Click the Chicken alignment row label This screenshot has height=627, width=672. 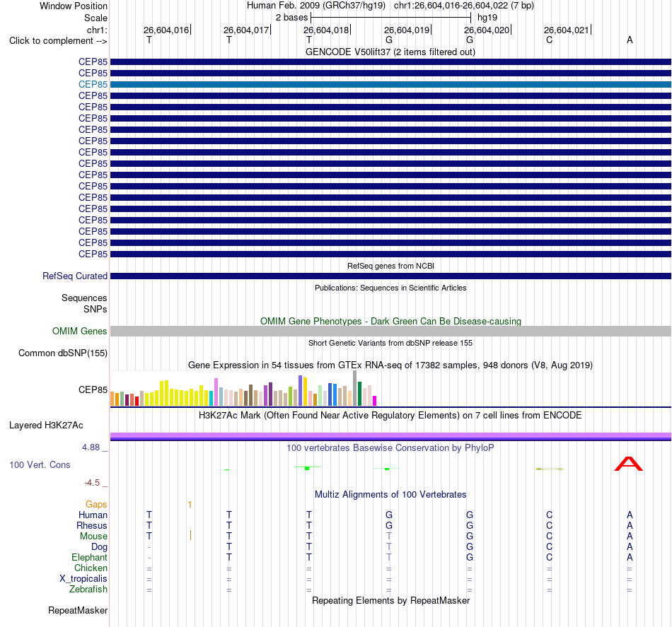coord(91,568)
